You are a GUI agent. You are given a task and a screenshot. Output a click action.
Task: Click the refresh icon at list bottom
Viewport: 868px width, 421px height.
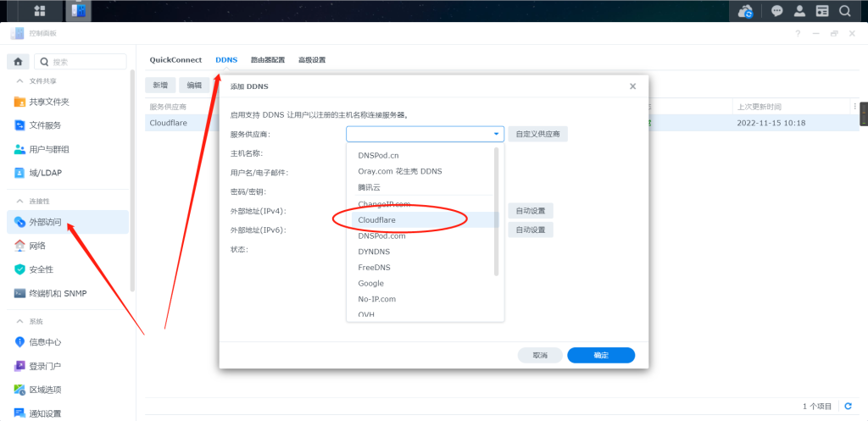(848, 406)
